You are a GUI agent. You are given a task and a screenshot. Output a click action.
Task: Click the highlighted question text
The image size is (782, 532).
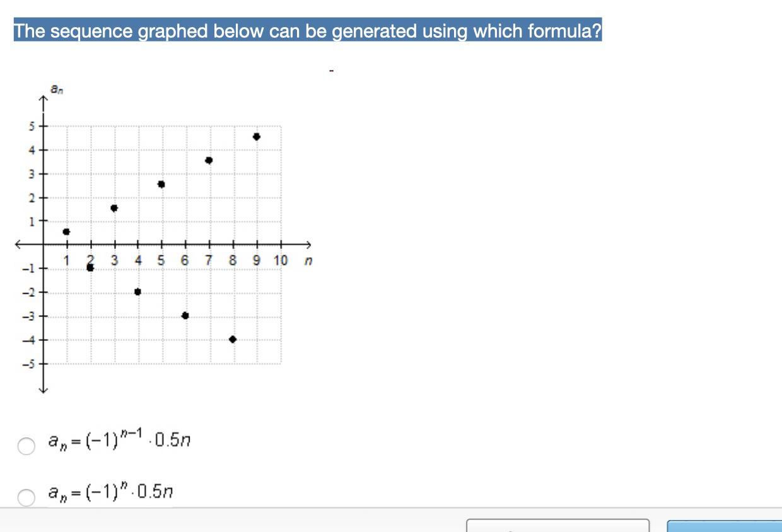tap(308, 30)
